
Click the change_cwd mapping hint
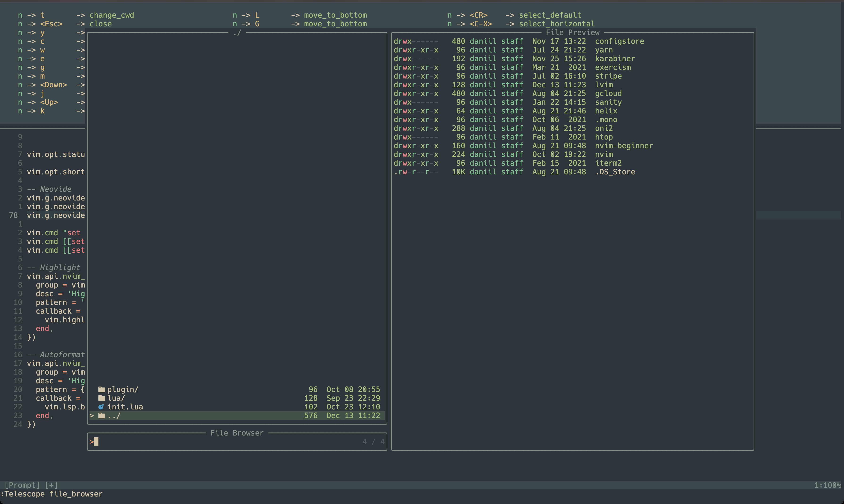click(111, 15)
